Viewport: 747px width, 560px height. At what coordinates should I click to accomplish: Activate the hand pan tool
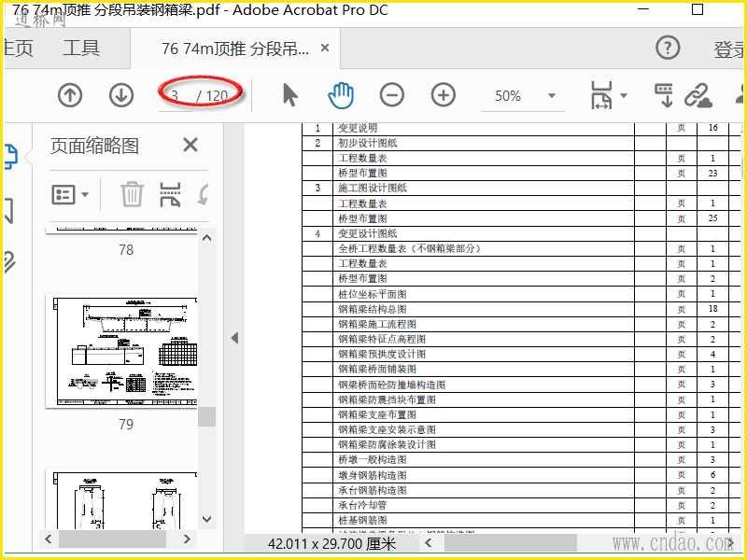(x=341, y=95)
